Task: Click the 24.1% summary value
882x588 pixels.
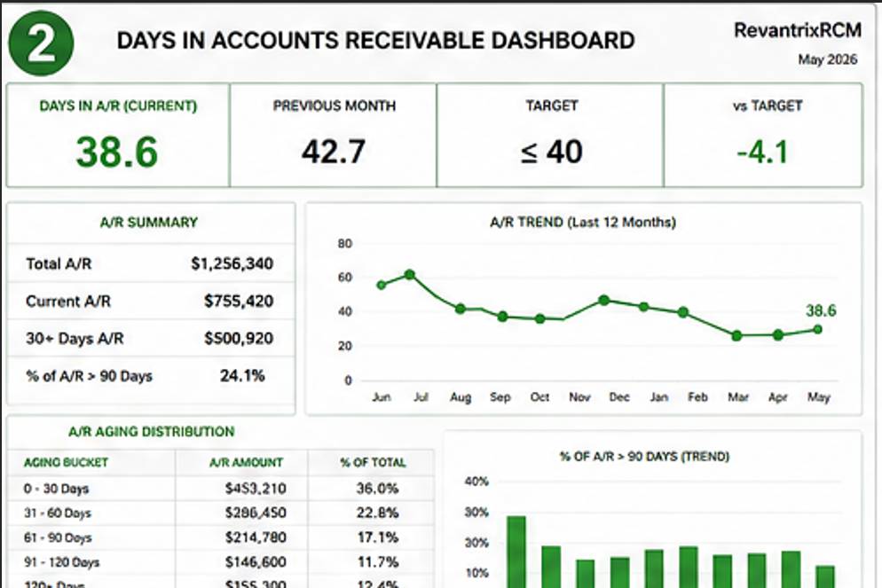Action: tap(242, 375)
